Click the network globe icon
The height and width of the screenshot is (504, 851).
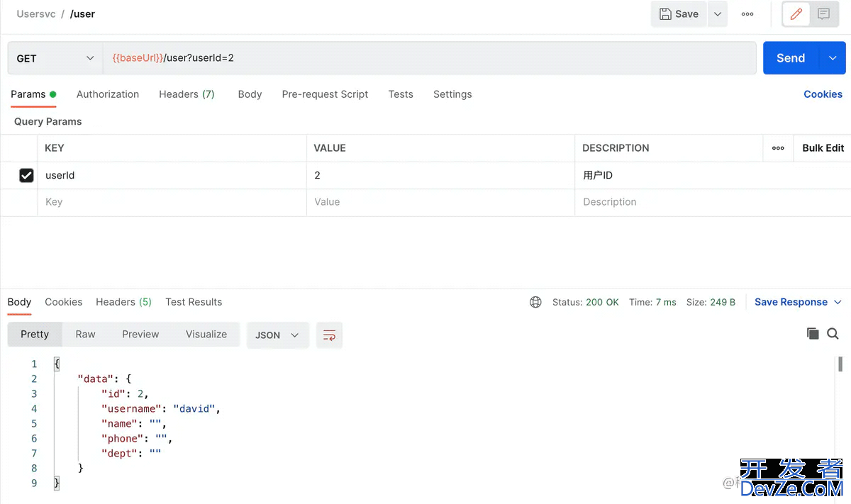point(535,302)
